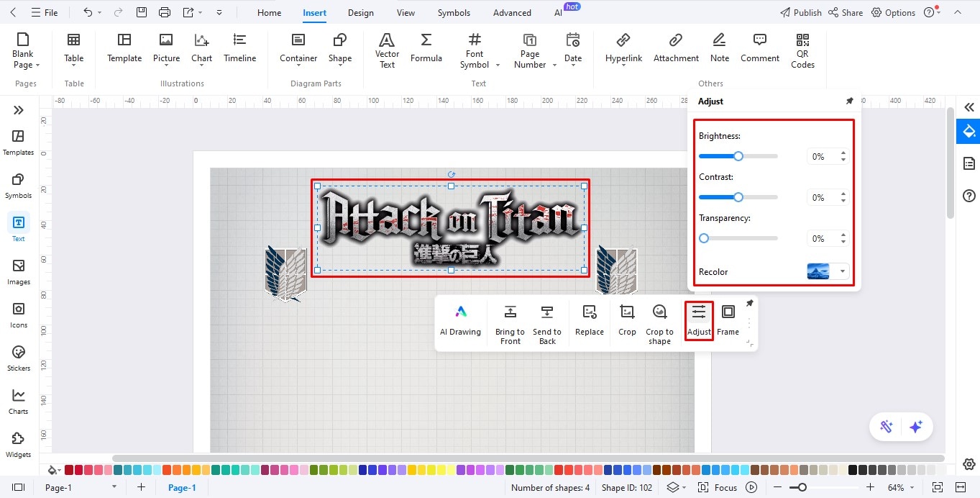This screenshot has height=498, width=980.
Task: Send image to Back
Action: [547, 325]
